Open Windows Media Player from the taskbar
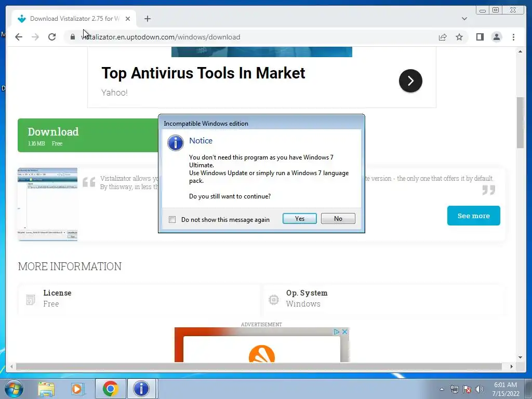 (x=77, y=389)
